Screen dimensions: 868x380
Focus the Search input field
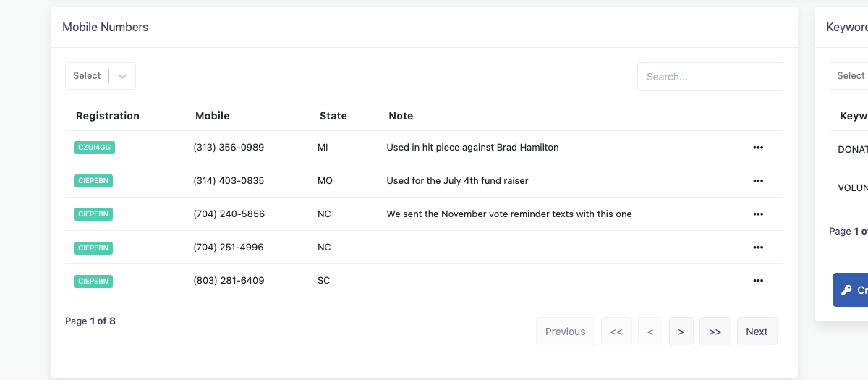pyautogui.click(x=710, y=77)
